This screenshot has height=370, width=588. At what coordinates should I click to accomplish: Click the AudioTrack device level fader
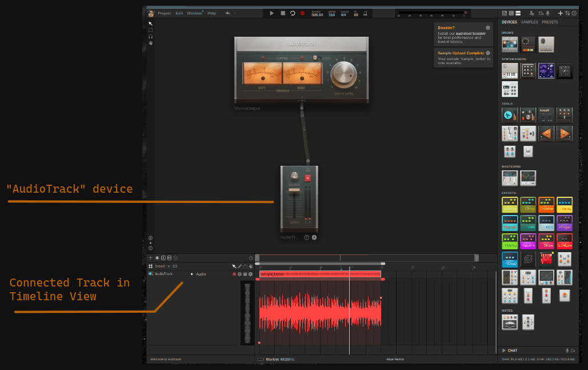click(294, 190)
